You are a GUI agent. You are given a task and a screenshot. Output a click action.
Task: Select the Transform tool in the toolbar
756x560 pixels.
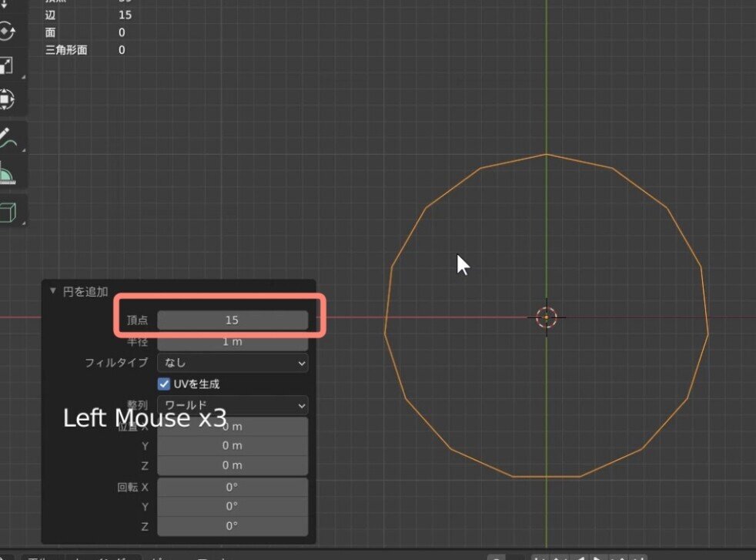[6, 99]
